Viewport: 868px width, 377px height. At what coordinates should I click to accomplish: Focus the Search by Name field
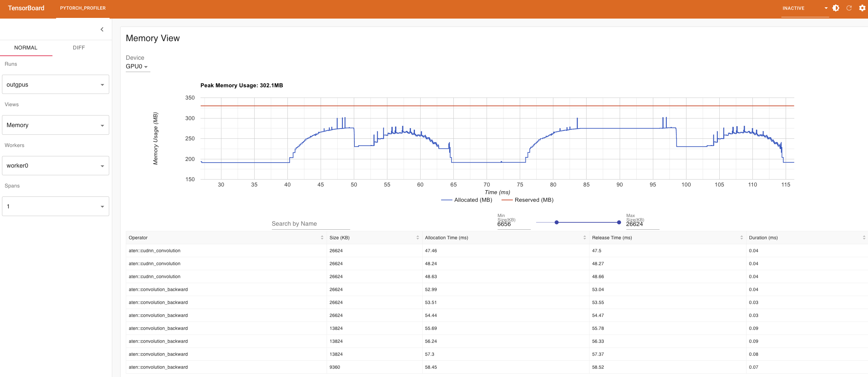coord(311,224)
